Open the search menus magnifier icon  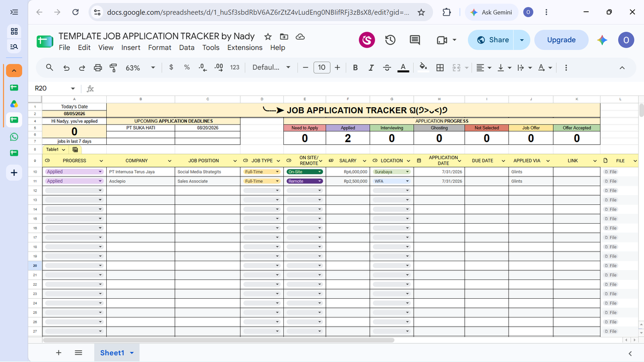49,68
